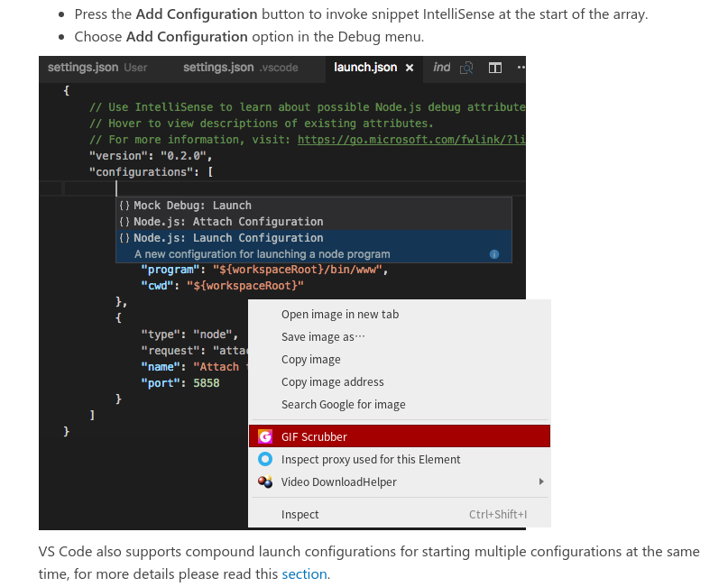The height and width of the screenshot is (587, 728).
Task: Choose Open image in new tab
Action: [400, 314]
